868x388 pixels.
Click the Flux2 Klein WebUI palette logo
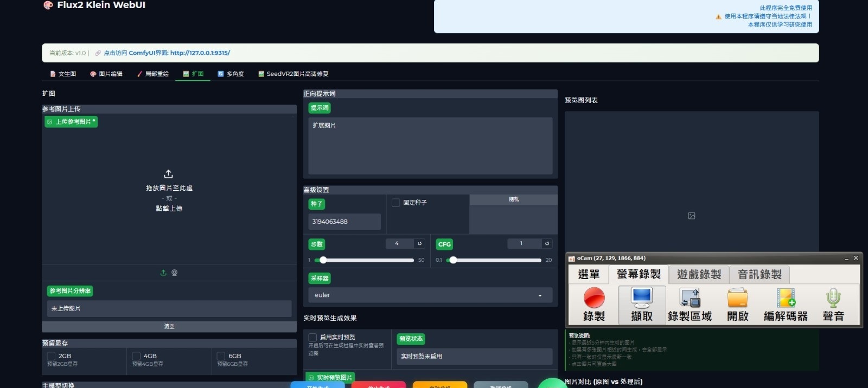[x=48, y=5]
